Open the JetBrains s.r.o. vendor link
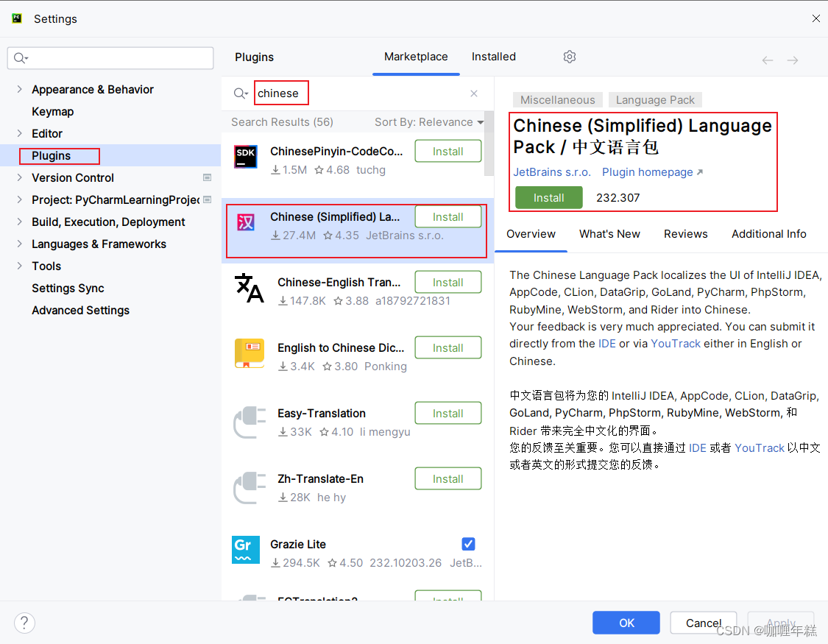 click(x=552, y=172)
